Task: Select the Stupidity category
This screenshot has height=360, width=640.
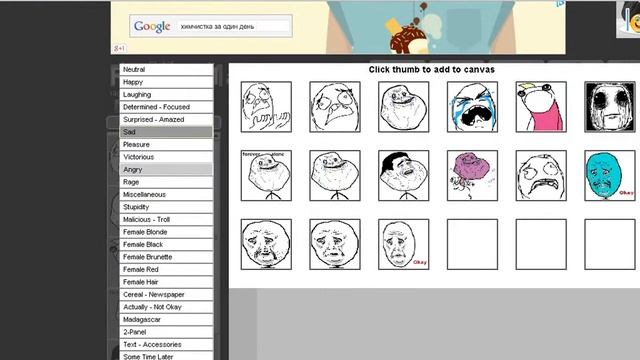Action: point(166,207)
